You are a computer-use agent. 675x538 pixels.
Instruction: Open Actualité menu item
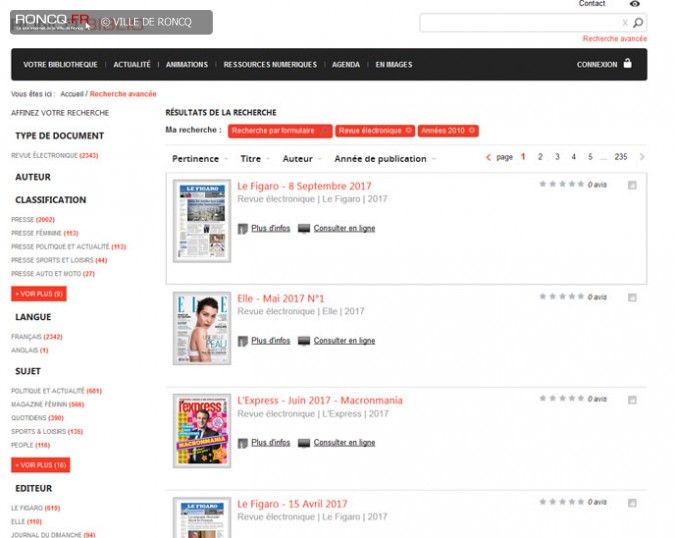[132, 65]
